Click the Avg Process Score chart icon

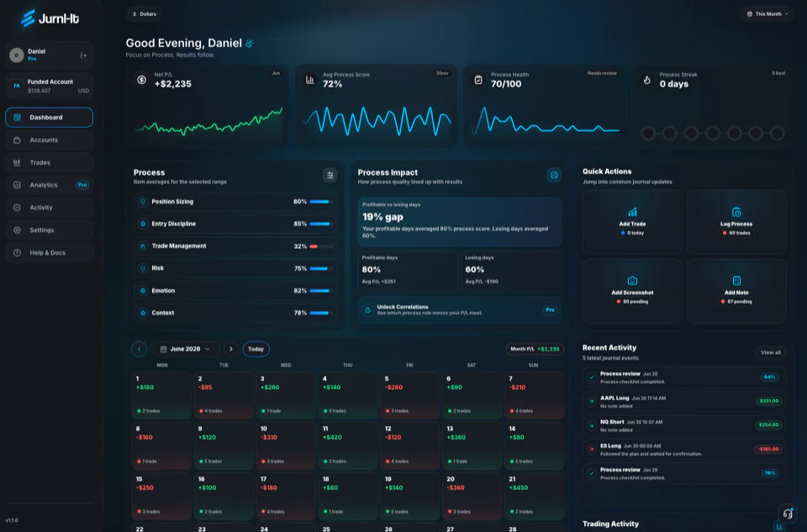click(310, 80)
